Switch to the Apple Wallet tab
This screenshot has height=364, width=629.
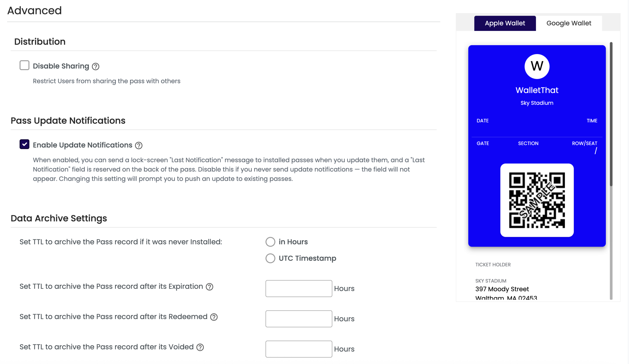pos(505,23)
